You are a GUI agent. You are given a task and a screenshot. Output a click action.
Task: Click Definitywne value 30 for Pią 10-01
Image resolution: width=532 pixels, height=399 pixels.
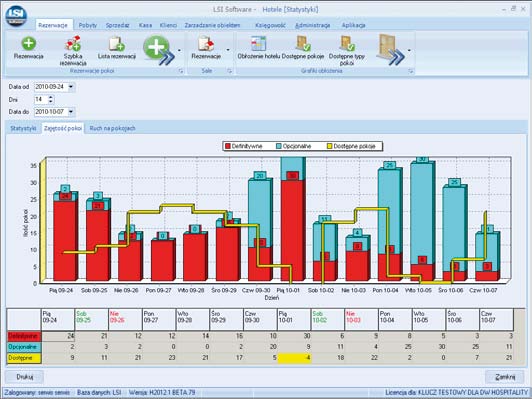tap(294, 336)
